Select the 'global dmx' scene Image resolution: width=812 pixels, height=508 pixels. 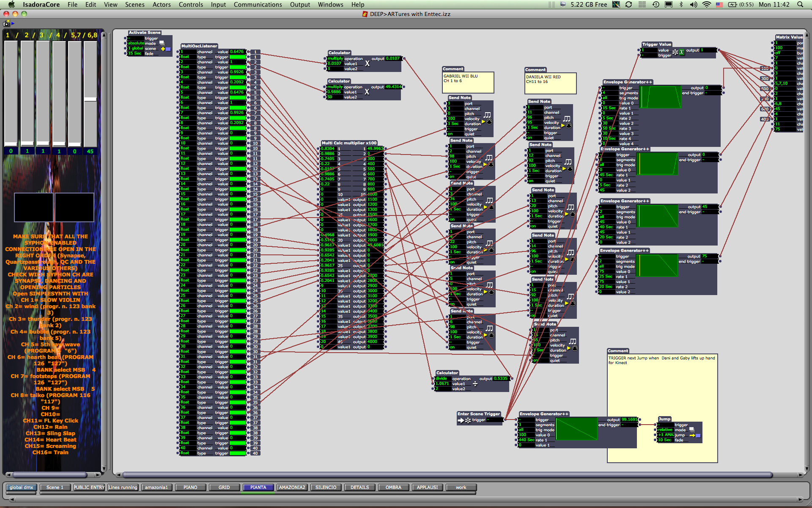coord(22,488)
